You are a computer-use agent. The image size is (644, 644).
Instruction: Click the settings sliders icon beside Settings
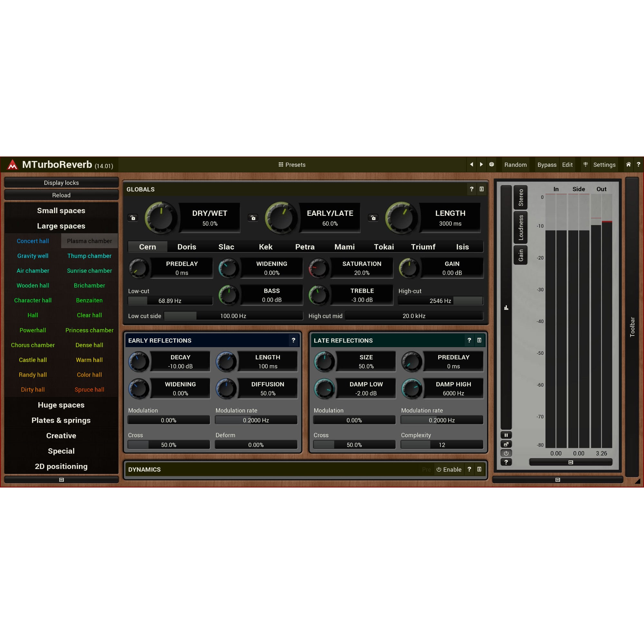(x=585, y=164)
